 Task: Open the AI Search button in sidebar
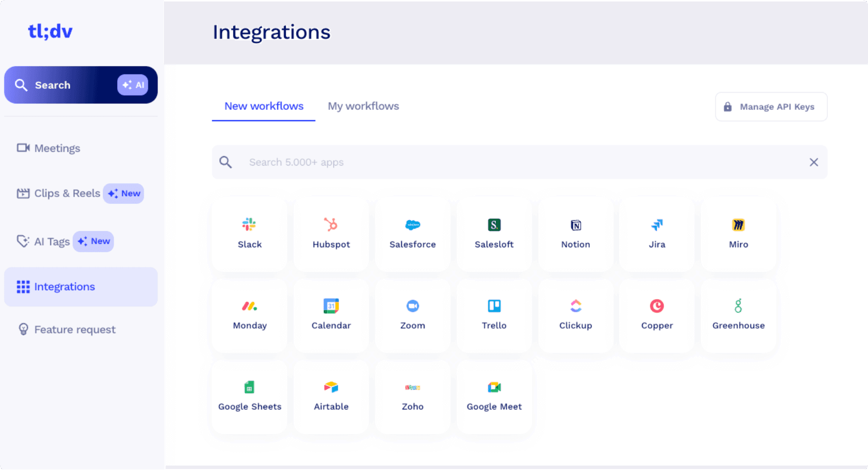point(81,85)
